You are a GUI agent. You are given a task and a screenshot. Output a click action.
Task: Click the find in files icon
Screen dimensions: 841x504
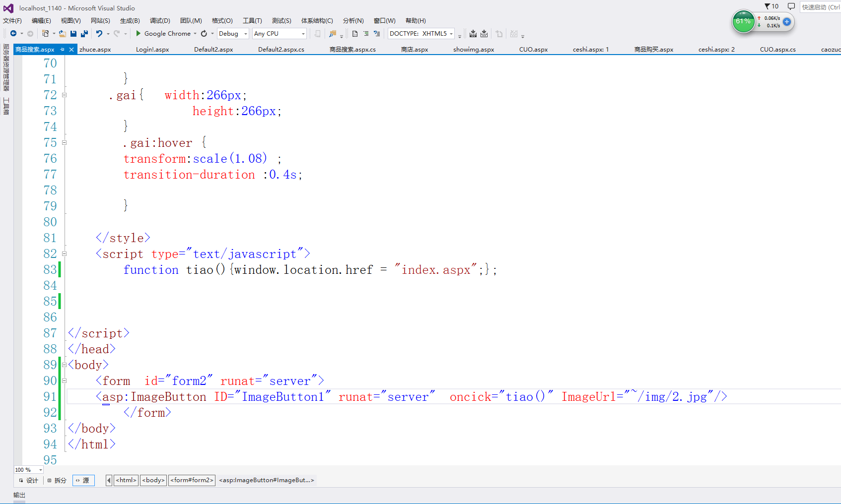click(x=333, y=34)
